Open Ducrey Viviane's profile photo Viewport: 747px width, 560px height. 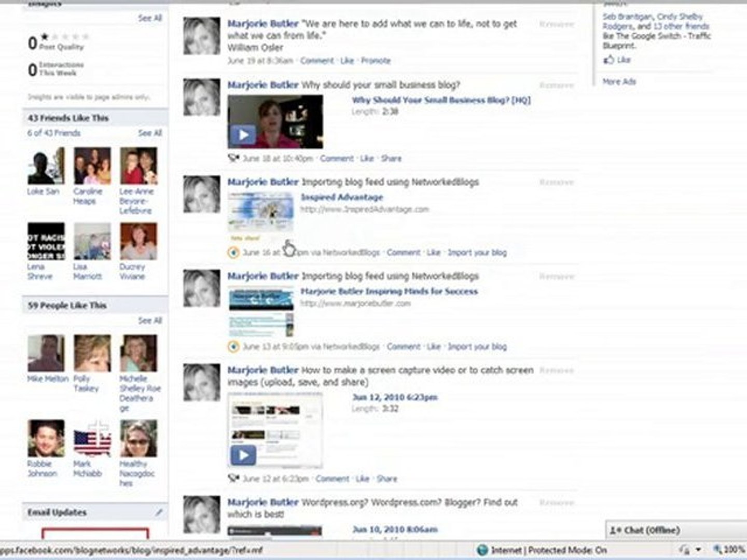(139, 241)
